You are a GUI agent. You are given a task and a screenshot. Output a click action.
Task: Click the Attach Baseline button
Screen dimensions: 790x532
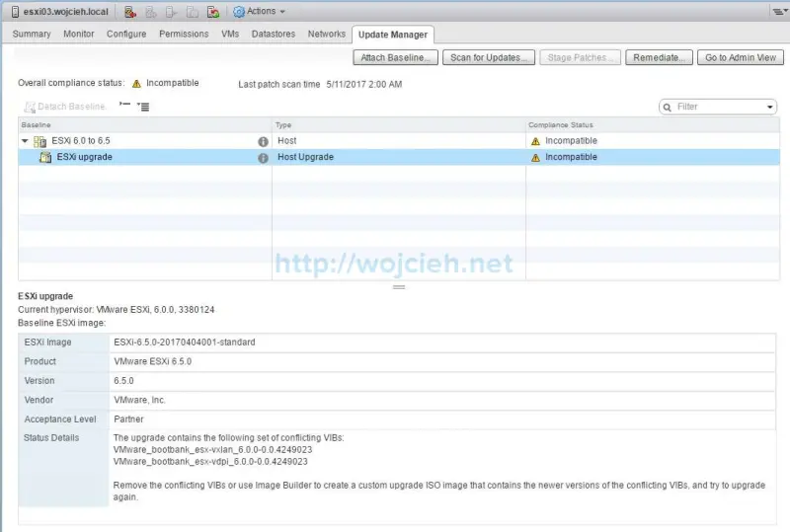point(396,57)
